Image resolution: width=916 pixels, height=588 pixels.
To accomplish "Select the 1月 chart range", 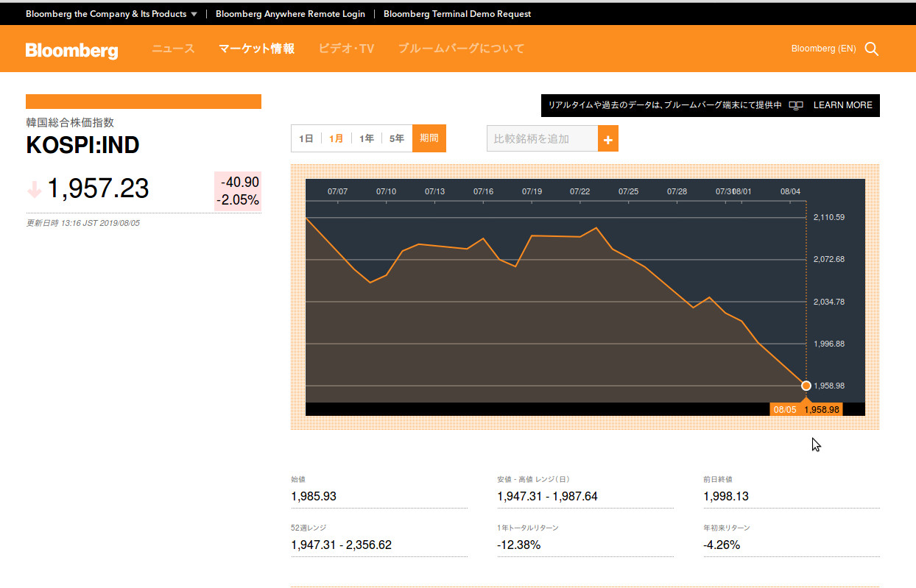I will 337,138.
